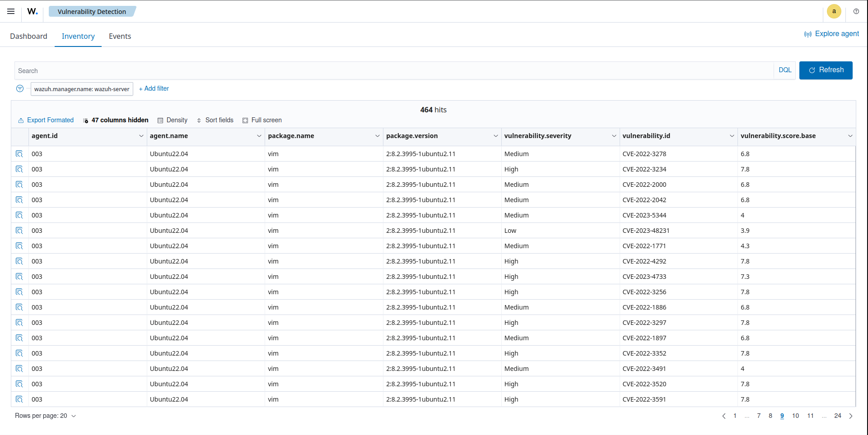The height and width of the screenshot is (435, 868).
Task: Inspect details icon for CVE-2022-3591 row
Action: pos(19,399)
